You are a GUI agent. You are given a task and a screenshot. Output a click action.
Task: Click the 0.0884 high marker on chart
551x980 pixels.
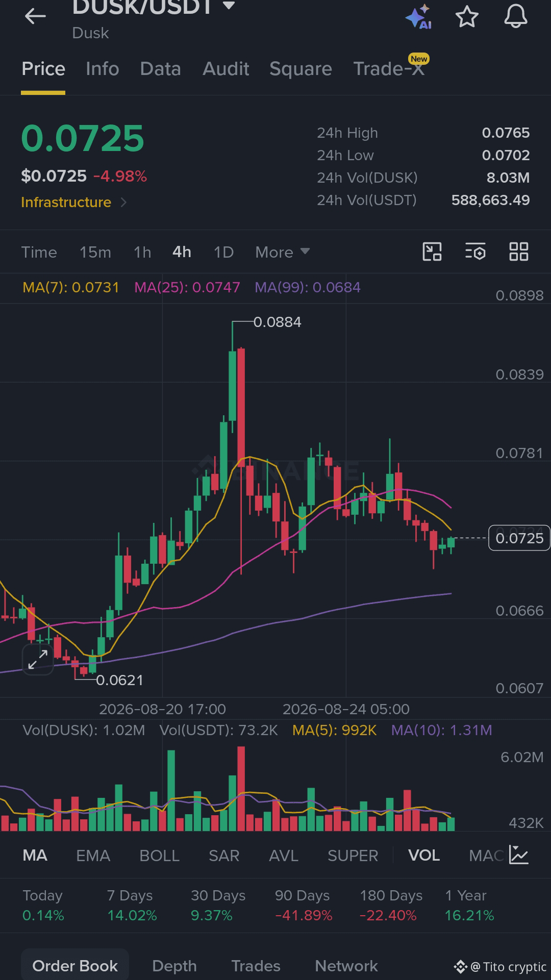(x=277, y=322)
